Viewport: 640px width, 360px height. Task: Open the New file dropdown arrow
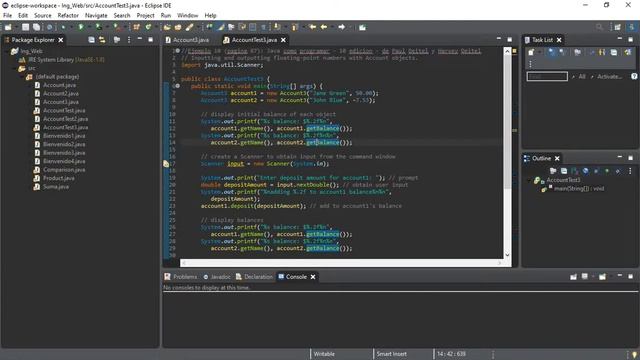coord(16,27)
